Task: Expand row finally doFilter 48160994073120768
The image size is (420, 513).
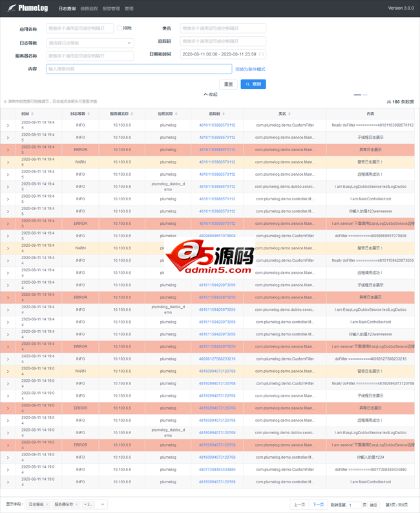Action: 8,384
